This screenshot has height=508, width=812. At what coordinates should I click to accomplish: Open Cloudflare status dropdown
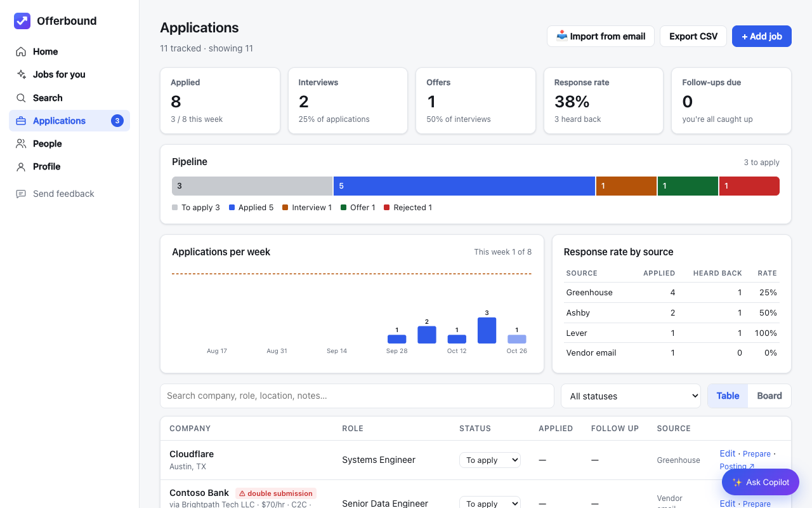coord(490,460)
